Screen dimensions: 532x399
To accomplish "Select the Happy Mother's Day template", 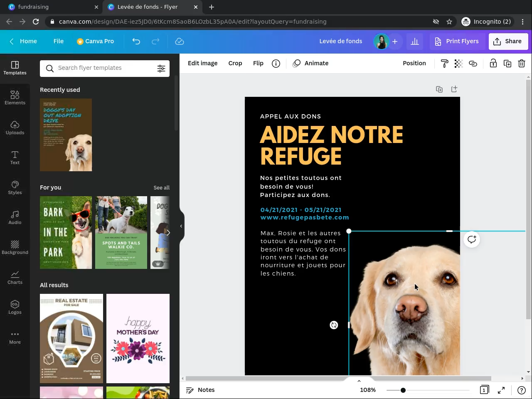I will pyautogui.click(x=138, y=338).
